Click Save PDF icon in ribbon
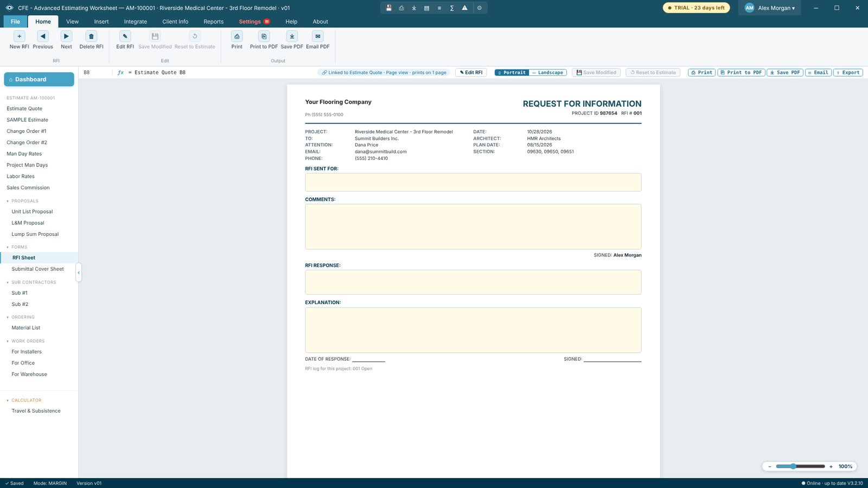This screenshot has height=488, width=868. (292, 36)
